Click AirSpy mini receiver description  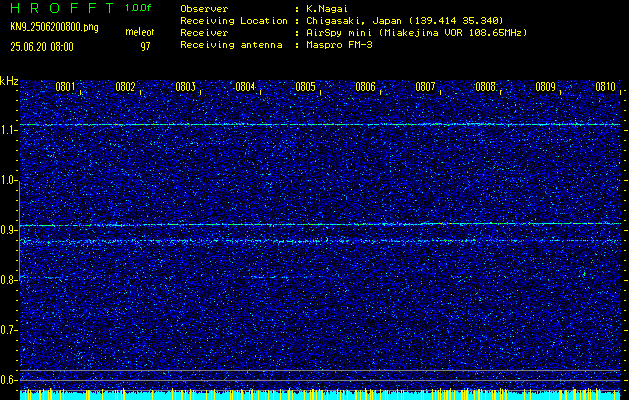coord(416,32)
